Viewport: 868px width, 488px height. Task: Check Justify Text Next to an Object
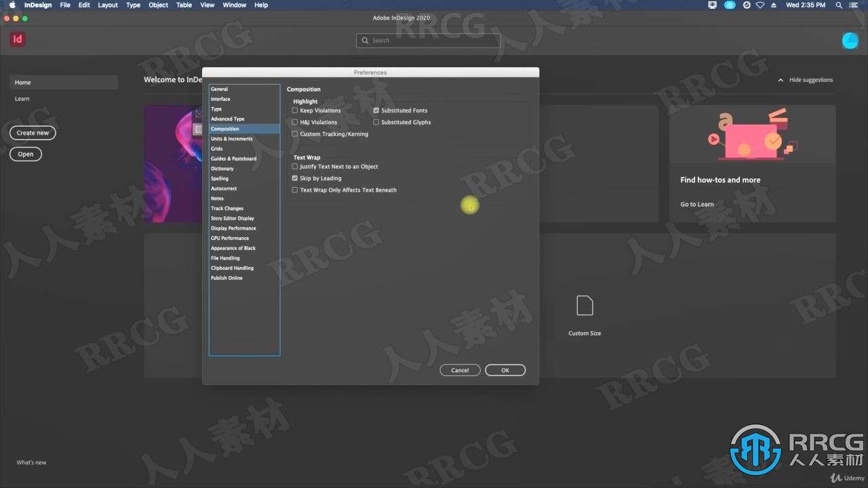tap(295, 167)
